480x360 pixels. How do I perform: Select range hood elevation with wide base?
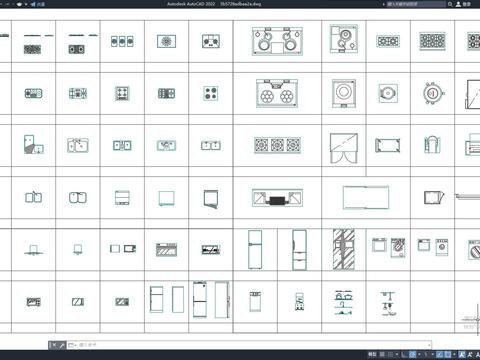point(33,250)
